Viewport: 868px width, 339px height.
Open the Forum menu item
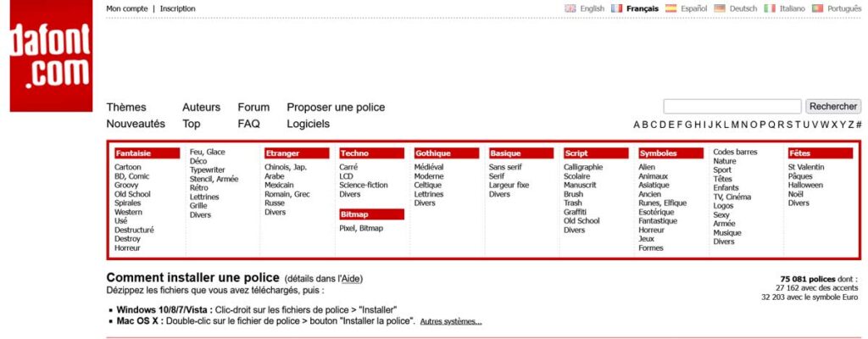click(253, 107)
